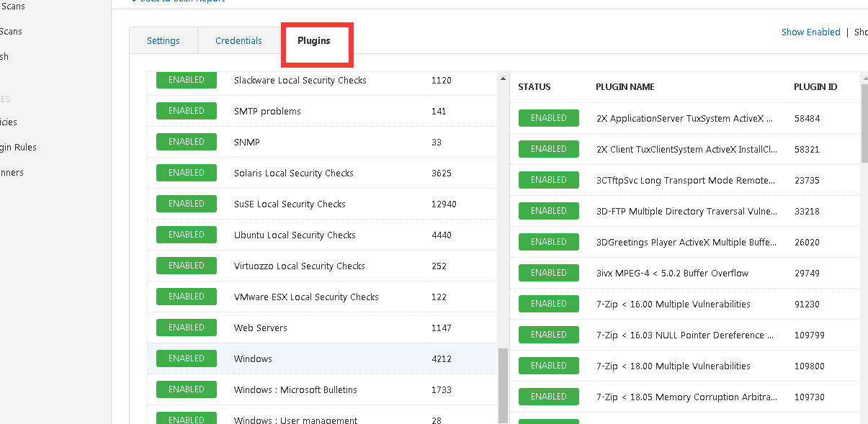Choose Solaris Local Security Checks family

[293, 173]
